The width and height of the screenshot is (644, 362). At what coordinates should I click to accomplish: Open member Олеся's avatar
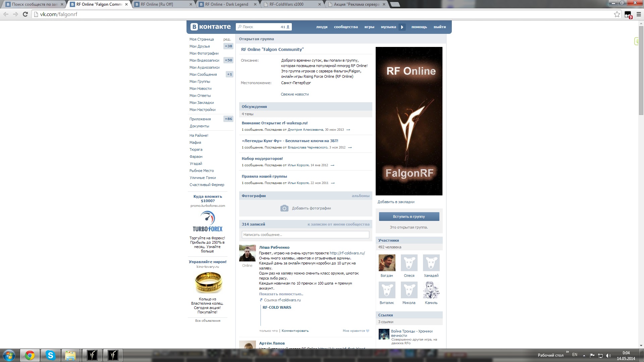click(x=409, y=263)
